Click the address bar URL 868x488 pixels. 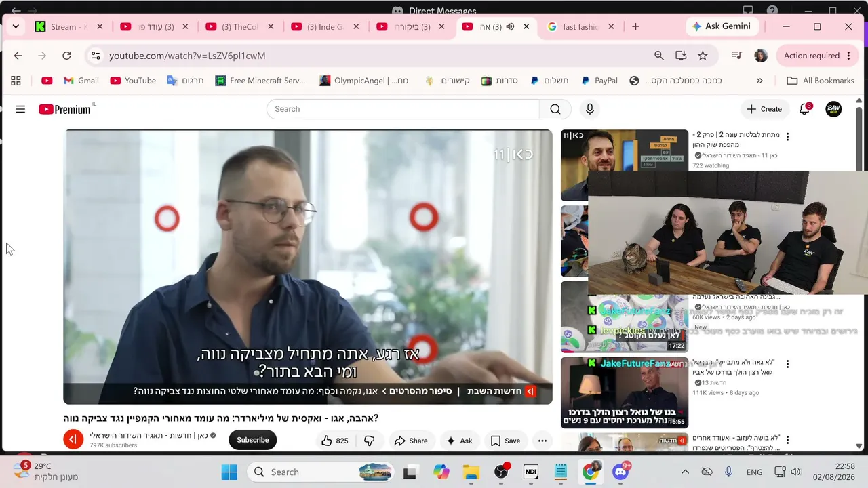click(187, 56)
